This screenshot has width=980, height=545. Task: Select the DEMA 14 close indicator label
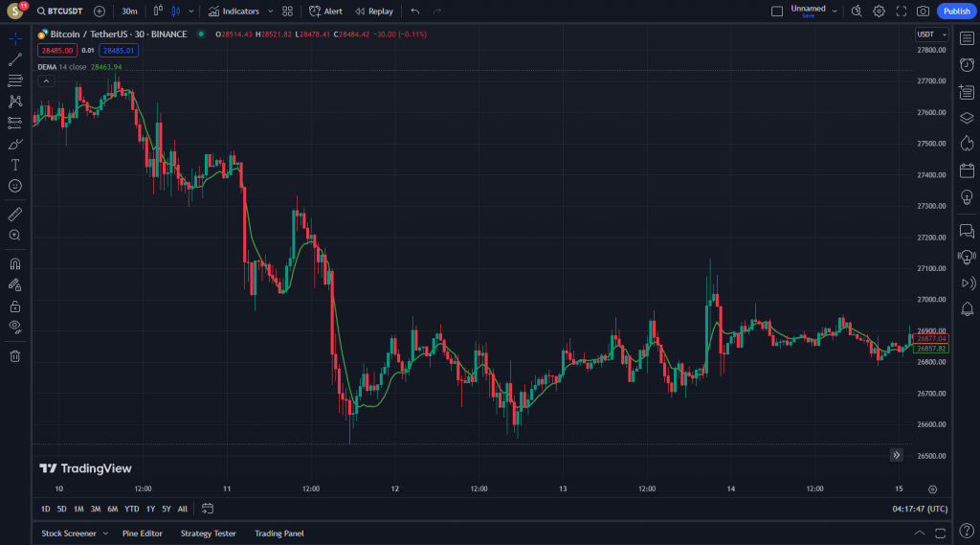[62, 67]
